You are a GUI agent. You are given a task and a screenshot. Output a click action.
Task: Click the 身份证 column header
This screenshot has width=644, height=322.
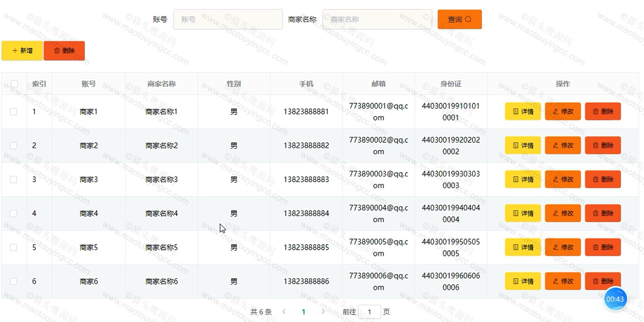(x=451, y=84)
